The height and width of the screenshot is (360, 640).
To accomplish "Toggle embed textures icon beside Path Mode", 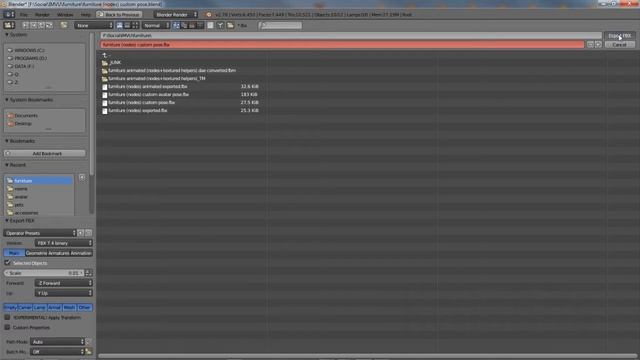I will tap(89, 342).
